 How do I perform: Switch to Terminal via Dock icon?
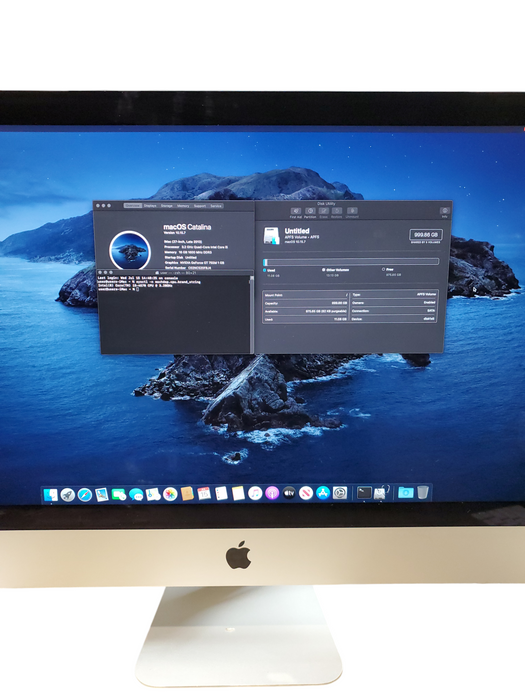[364, 493]
